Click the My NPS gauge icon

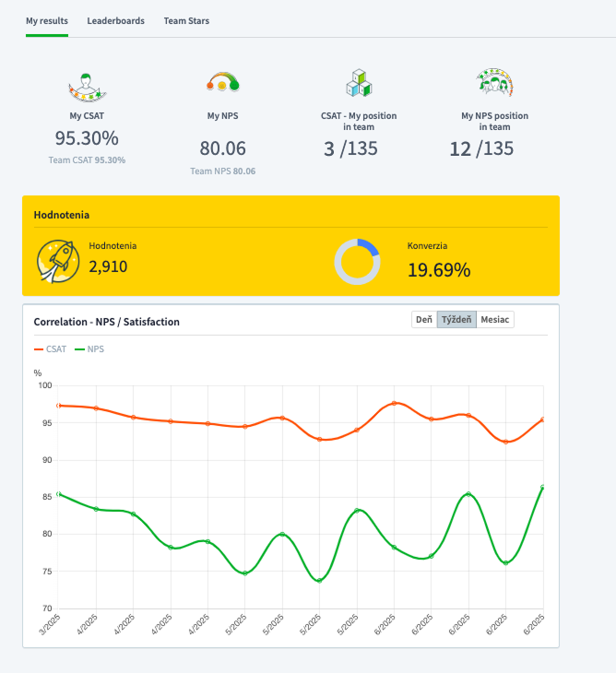pyautogui.click(x=222, y=81)
